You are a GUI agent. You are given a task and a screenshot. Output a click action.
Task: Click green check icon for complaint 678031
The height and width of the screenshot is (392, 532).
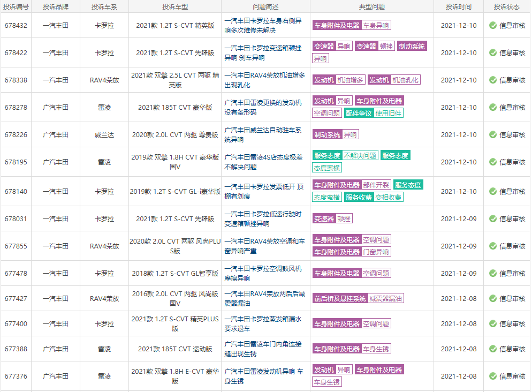[492, 219]
